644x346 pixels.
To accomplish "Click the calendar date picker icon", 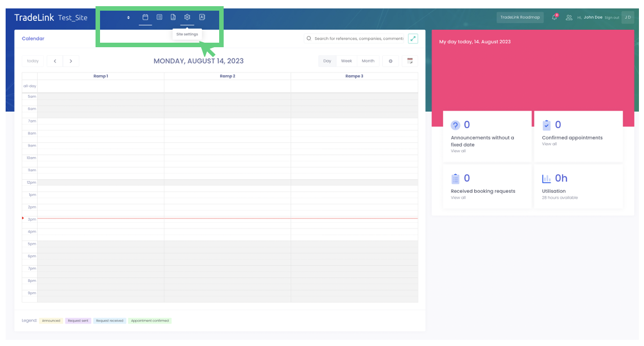I will point(410,61).
